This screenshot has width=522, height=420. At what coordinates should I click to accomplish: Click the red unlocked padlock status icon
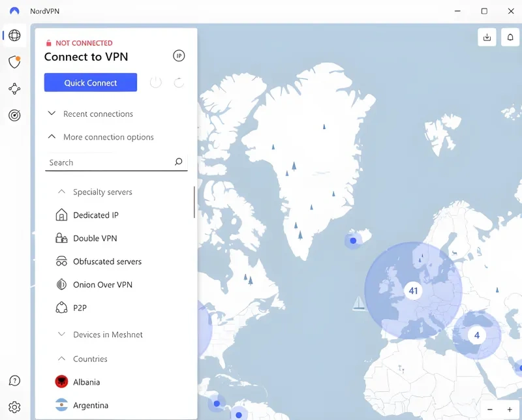coord(48,43)
